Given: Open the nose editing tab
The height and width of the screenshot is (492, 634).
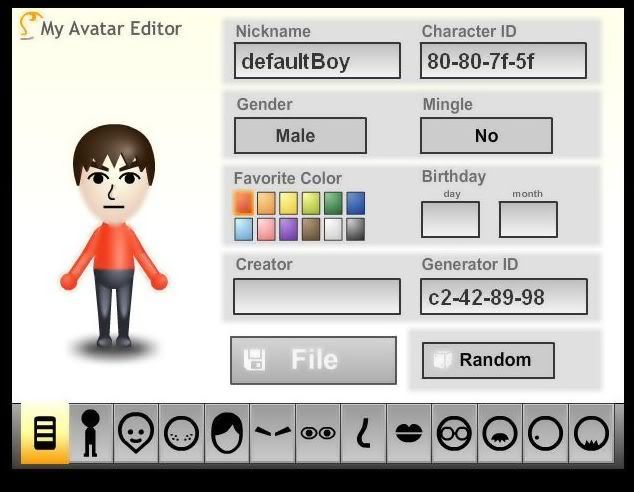Looking at the screenshot, I should pyautogui.click(x=363, y=433).
